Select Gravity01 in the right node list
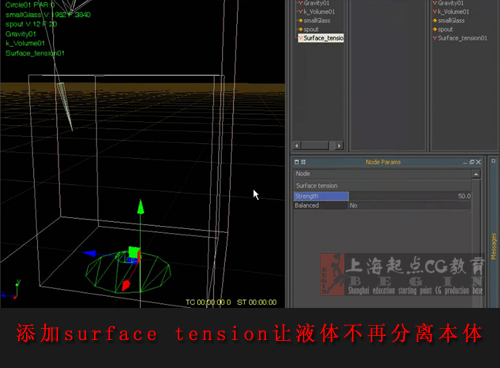 [451, 3]
